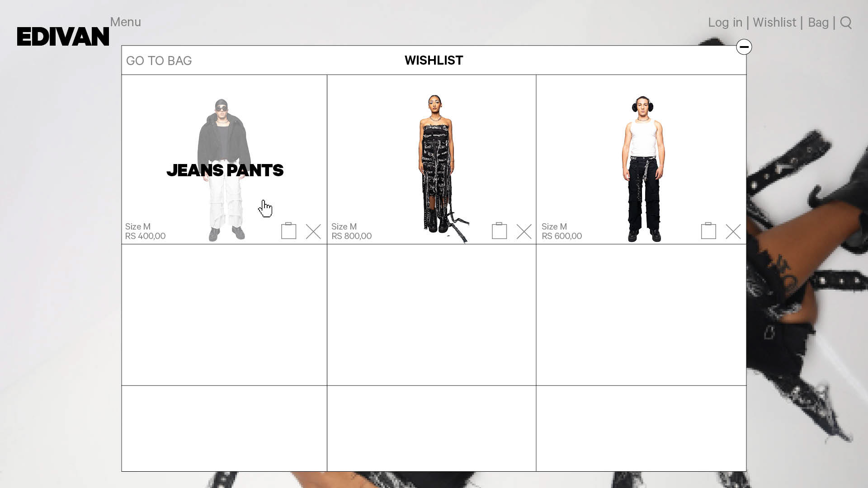This screenshot has width=868, height=488.
Task: Remove the RS 400,00 item from wishlist
Action: [313, 232]
